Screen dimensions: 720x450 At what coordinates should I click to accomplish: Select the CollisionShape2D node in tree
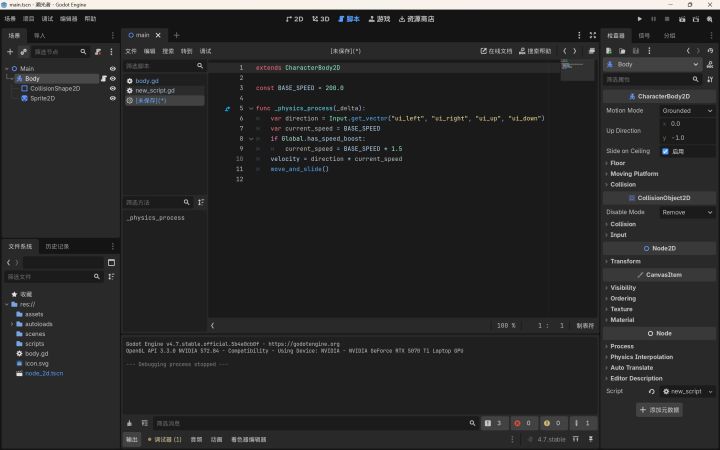[x=55, y=89]
